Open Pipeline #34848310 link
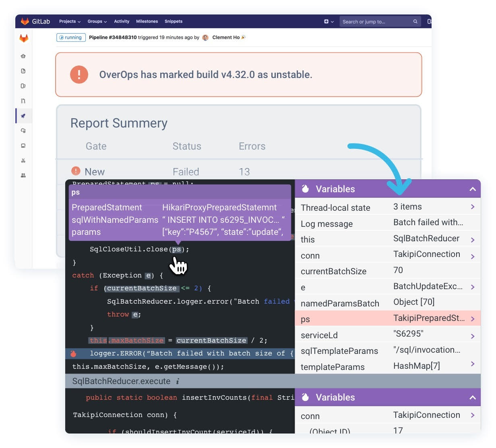Screen dimensions: 496x448 pos(113,37)
